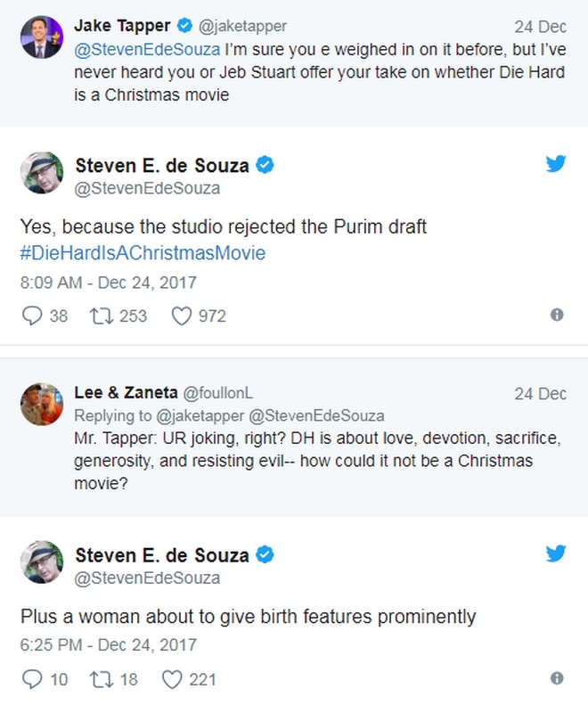588x705 pixels.
Task: Open the Lee & Zaneta profile name
Action: [x=126, y=393]
